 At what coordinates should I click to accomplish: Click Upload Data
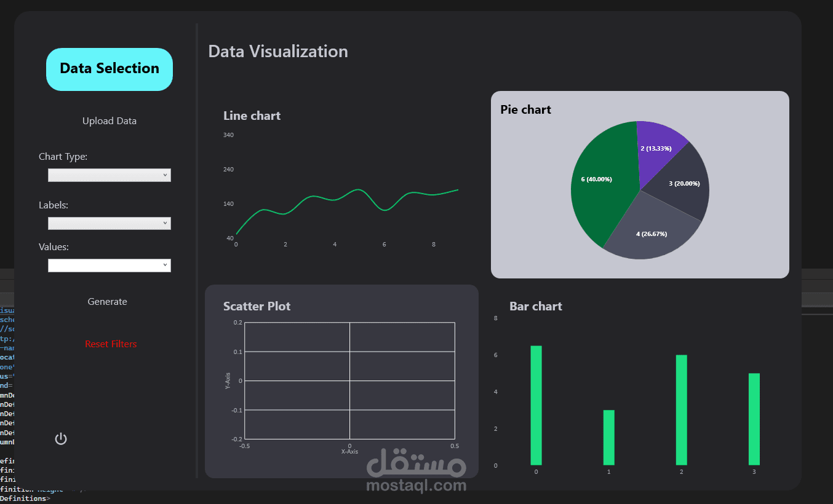tap(110, 121)
